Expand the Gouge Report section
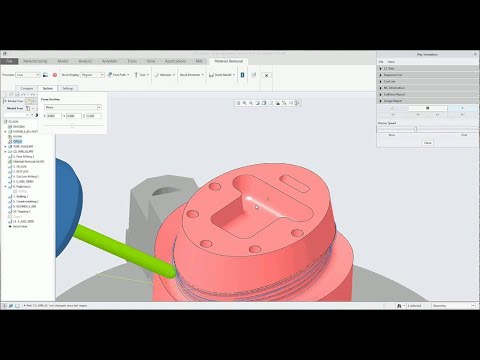480x360 pixels. pos(428,101)
